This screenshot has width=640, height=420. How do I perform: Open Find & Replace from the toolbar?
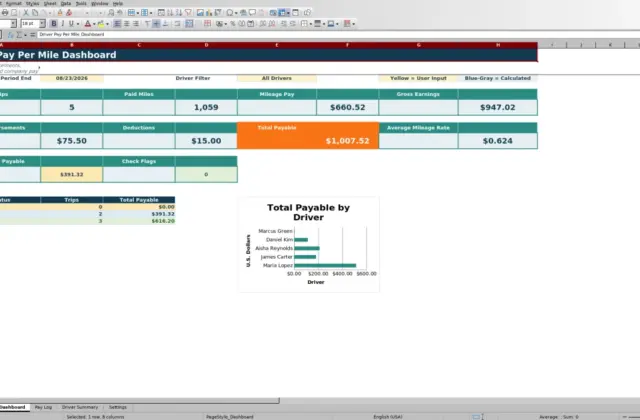point(111,13)
